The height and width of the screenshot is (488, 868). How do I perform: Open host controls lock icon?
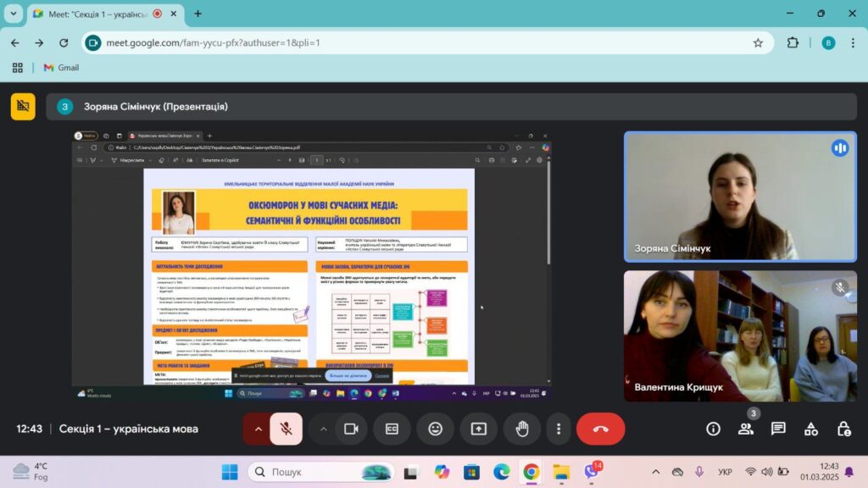pos(843,429)
